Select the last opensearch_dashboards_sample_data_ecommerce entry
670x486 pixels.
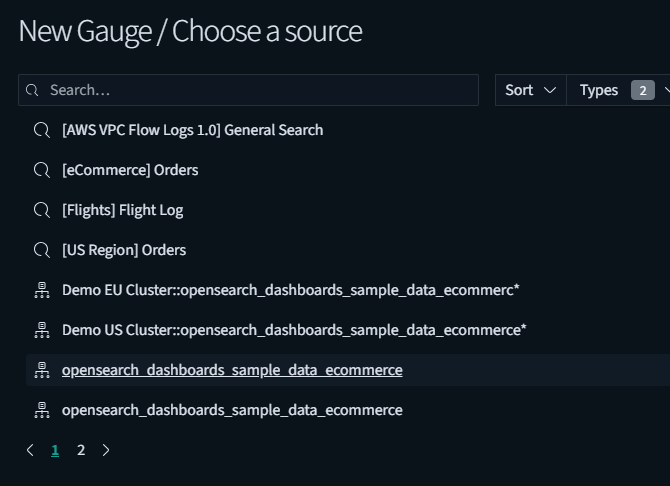[231, 410]
